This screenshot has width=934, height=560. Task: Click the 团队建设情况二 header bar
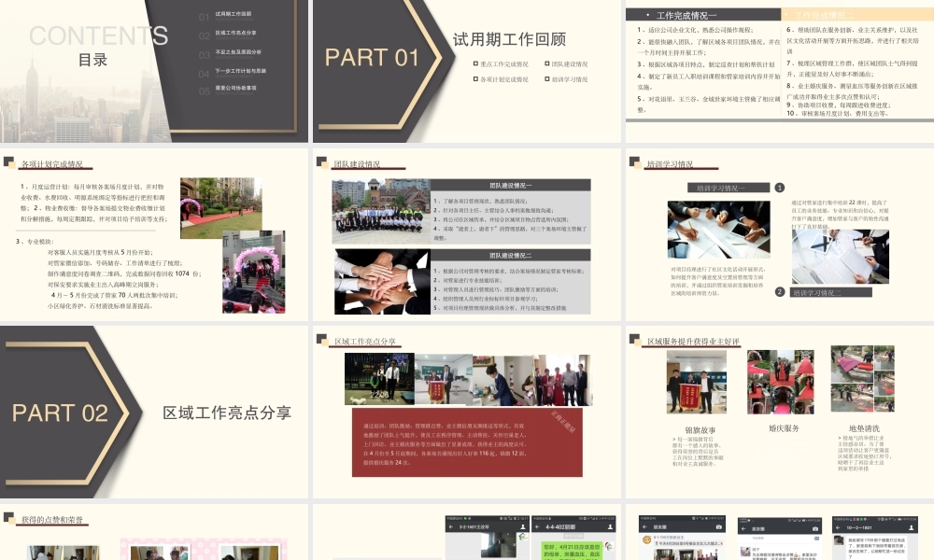[x=511, y=256]
